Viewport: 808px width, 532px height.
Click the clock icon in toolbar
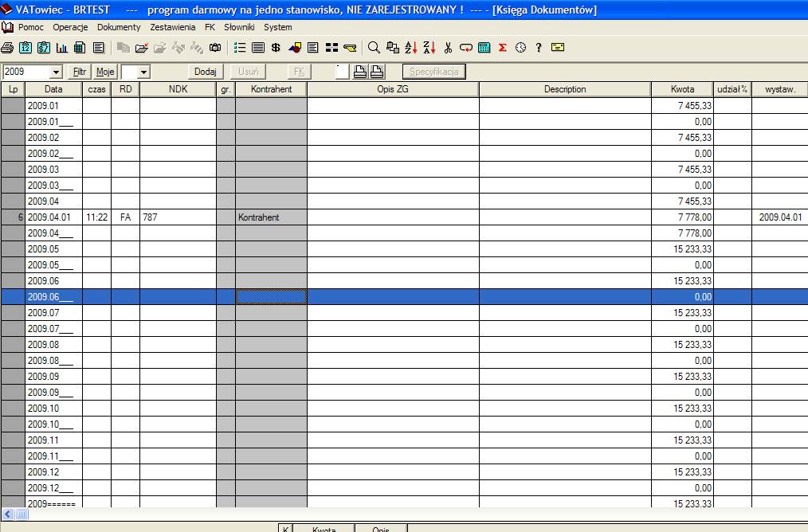point(521,48)
